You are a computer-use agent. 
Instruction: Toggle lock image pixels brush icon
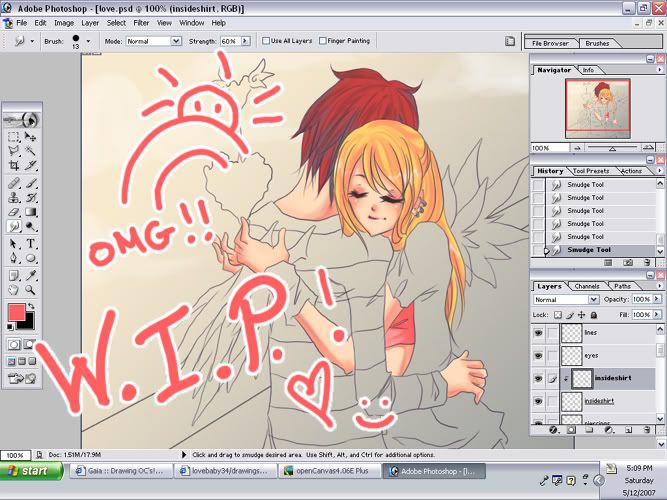tap(570, 315)
